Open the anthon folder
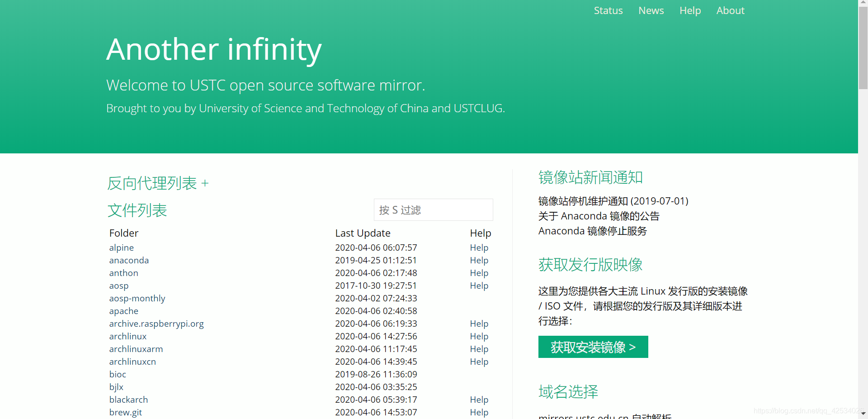The width and height of the screenshot is (868, 419). coord(123,273)
